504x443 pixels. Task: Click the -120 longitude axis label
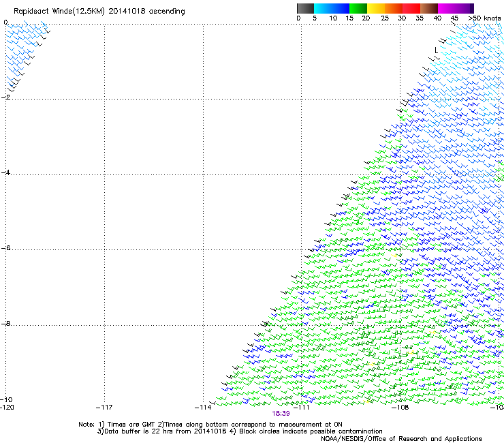click(7, 408)
